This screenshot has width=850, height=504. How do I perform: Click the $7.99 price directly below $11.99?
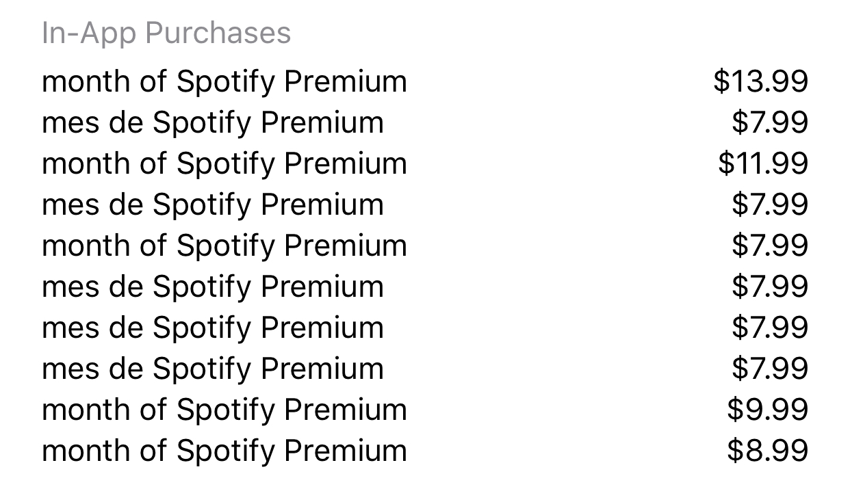[x=770, y=204]
